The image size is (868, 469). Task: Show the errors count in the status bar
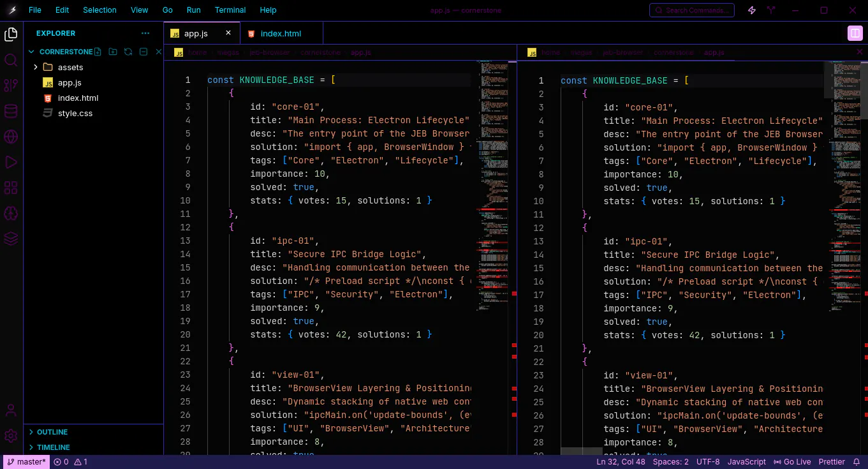coord(61,462)
